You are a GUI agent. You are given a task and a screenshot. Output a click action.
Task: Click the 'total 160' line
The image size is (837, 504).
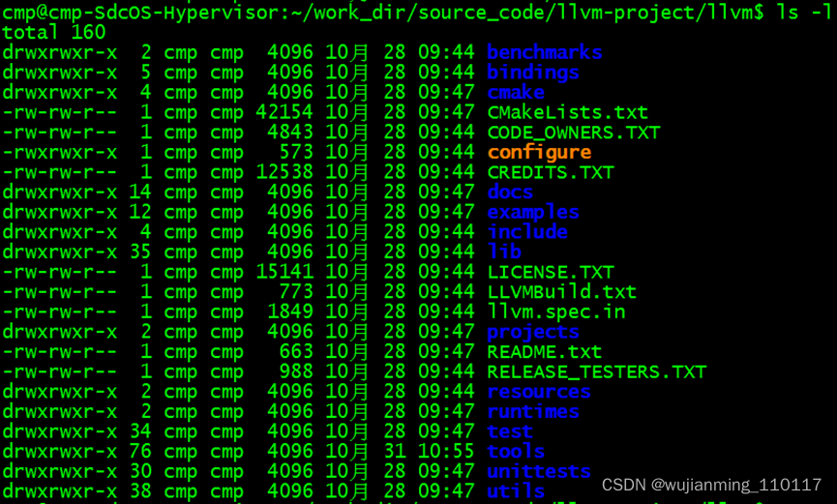click(54, 33)
